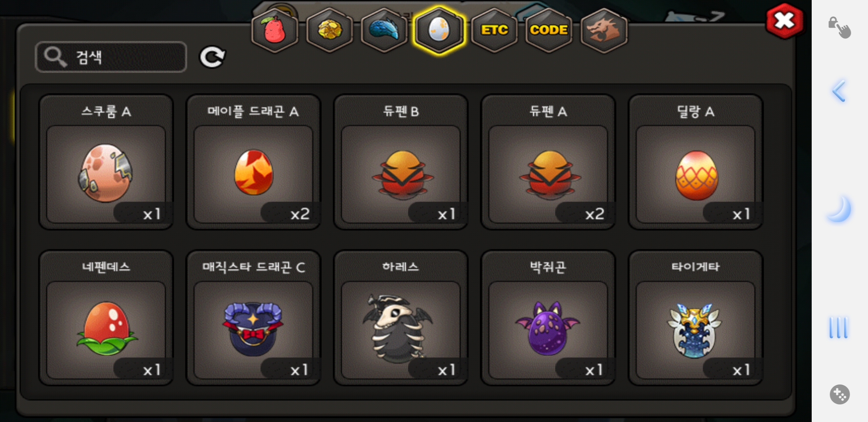Select the 네펜데스 egg item

(x=106, y=318)
